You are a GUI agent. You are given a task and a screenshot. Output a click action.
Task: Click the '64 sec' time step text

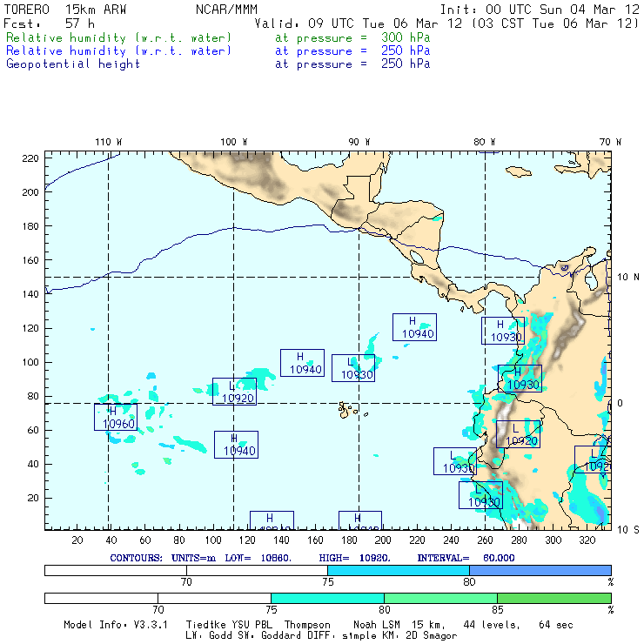[x=556, y=625]
